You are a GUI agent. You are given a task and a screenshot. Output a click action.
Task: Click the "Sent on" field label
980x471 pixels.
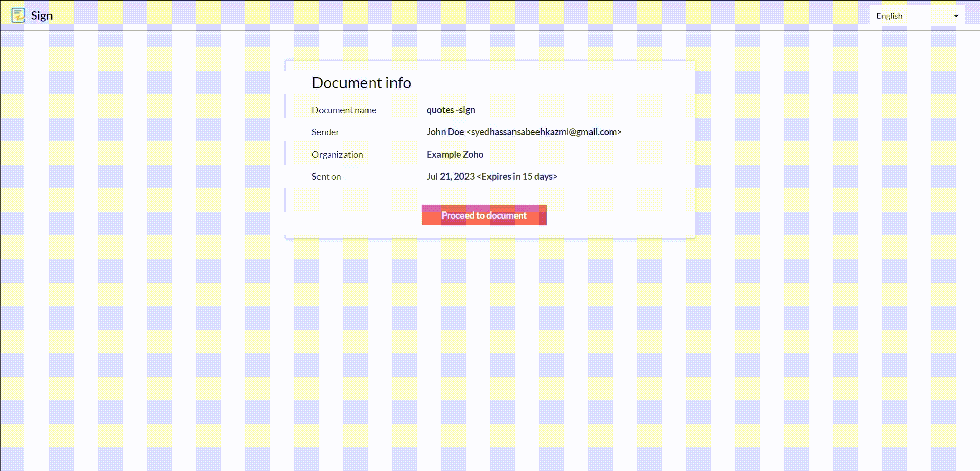tap(326, 177)
